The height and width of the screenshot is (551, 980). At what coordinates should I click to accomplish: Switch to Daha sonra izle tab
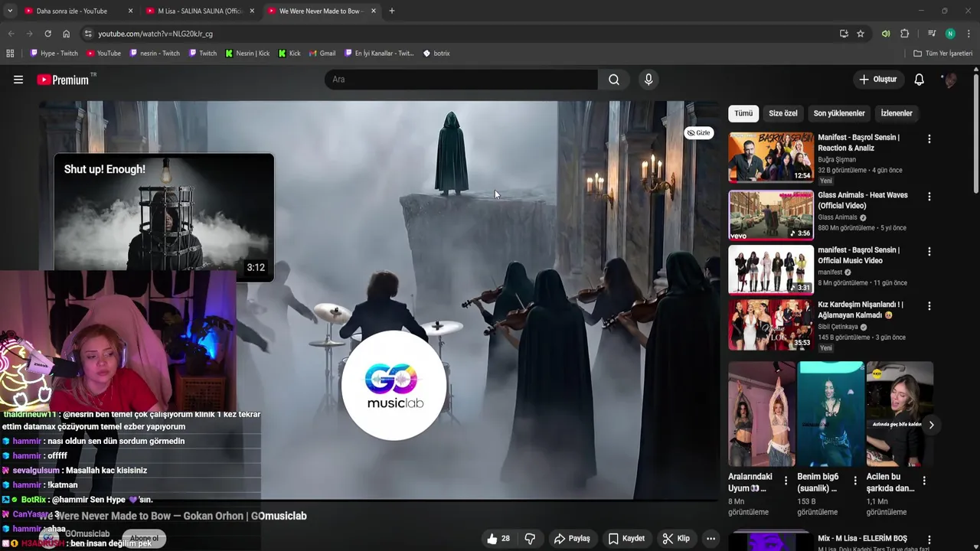[x=72, y=11]
